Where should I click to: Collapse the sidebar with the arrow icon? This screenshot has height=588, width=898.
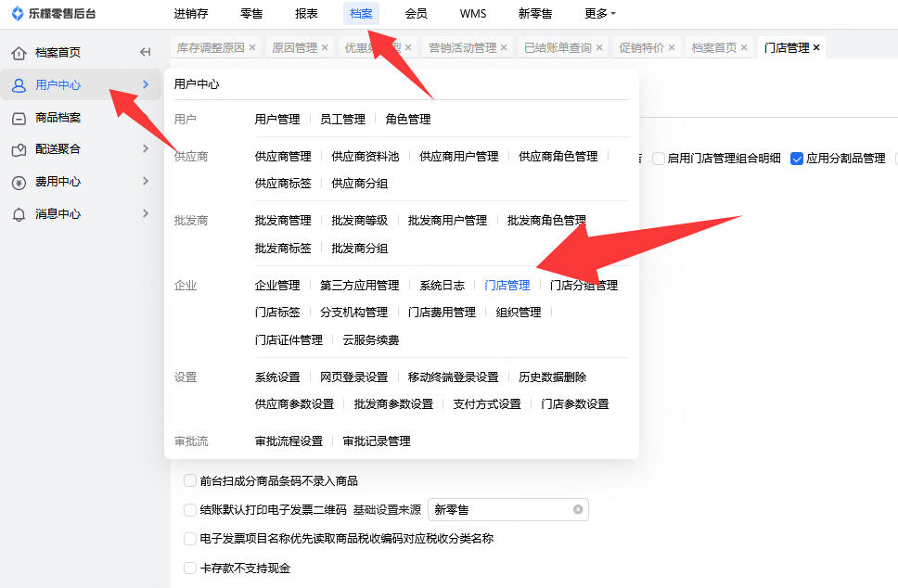click(146, 52)
